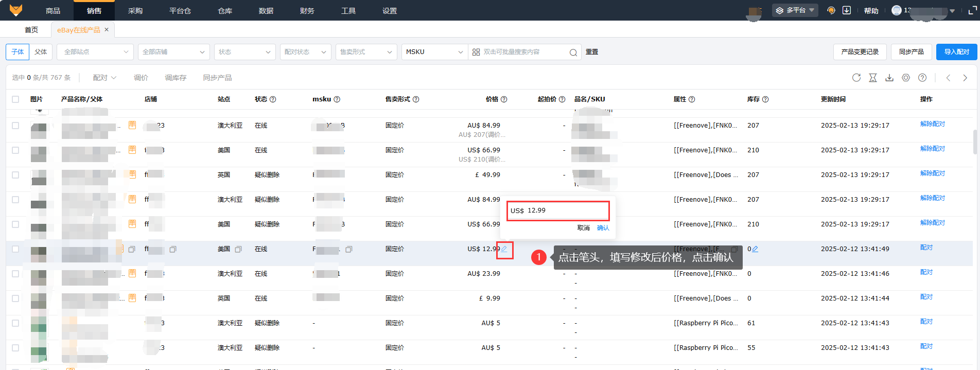Viewport: 980px width, 370px height.
Task: Close the eBay在线产品 tab
Action: tap(107, 30)
